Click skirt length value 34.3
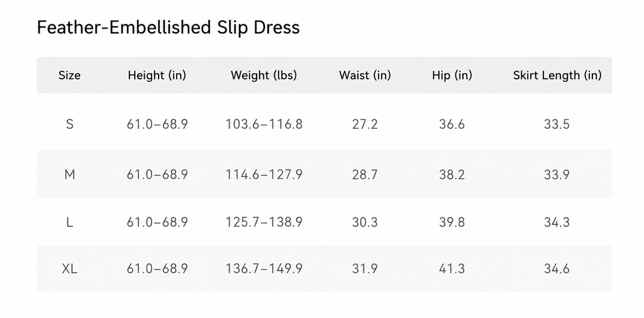Screen dimensions: 644x318 557,222
